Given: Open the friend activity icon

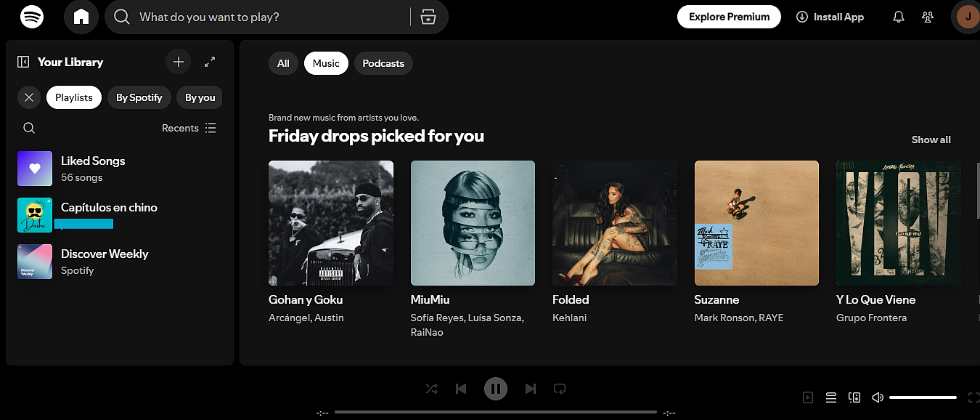Looking at the screenshot, I should coord(927,16).
